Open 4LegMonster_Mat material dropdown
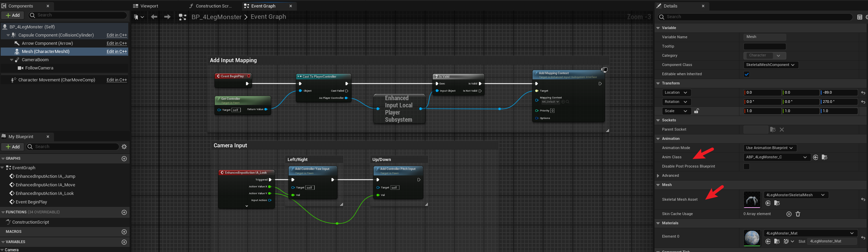The width and height of the screenshot is (868, 252). click(810, 233)
